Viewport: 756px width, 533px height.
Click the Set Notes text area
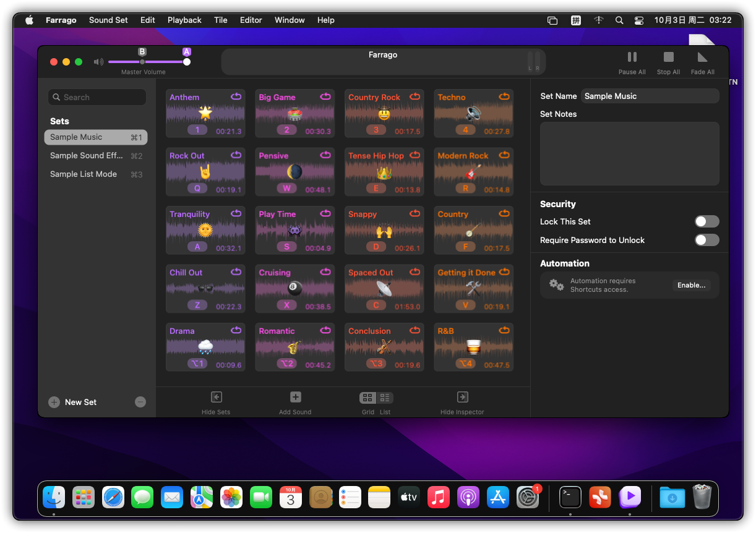(x=630, y=153)
